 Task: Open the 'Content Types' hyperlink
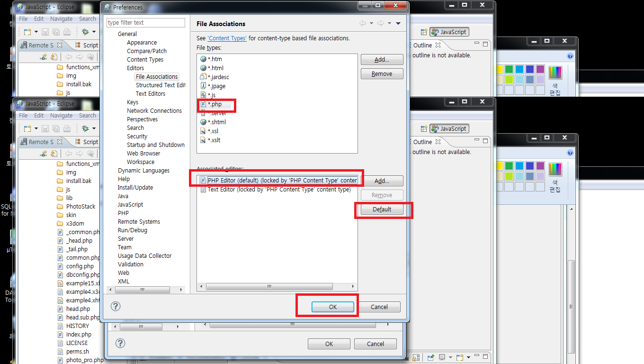(227, 38)
